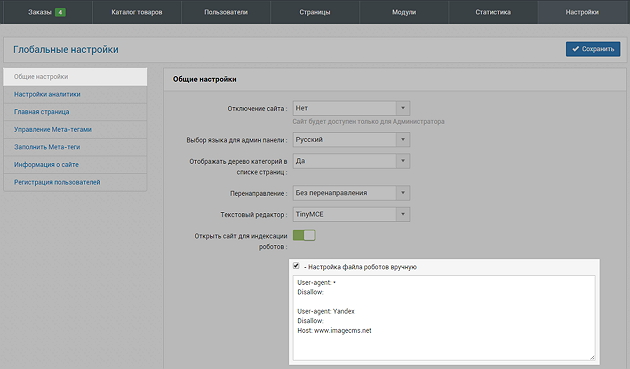Click inside the robots.txt text area

pyautogui.click(x=444, y=318)
